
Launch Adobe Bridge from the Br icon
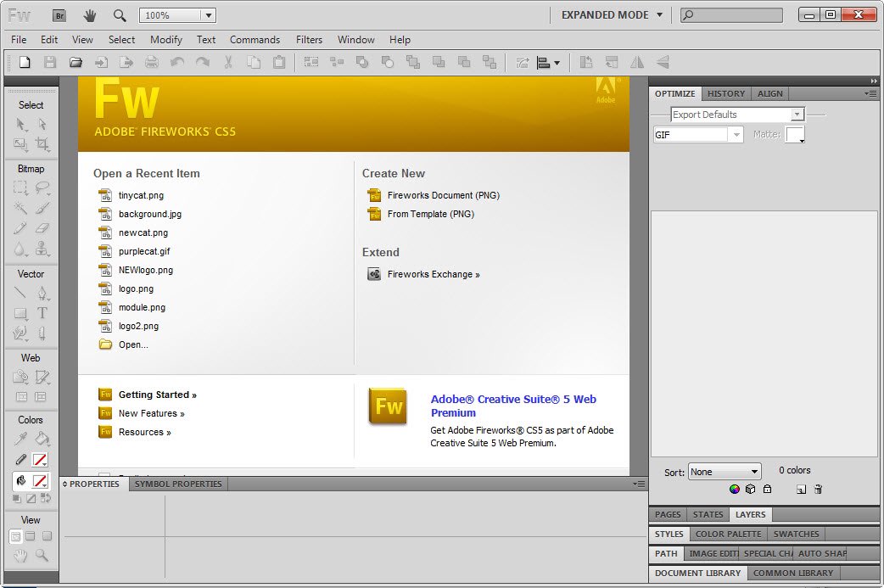point(59,15)
